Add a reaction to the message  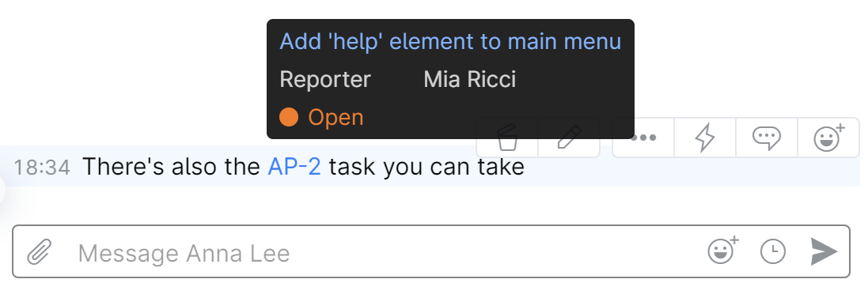[828, 138]
